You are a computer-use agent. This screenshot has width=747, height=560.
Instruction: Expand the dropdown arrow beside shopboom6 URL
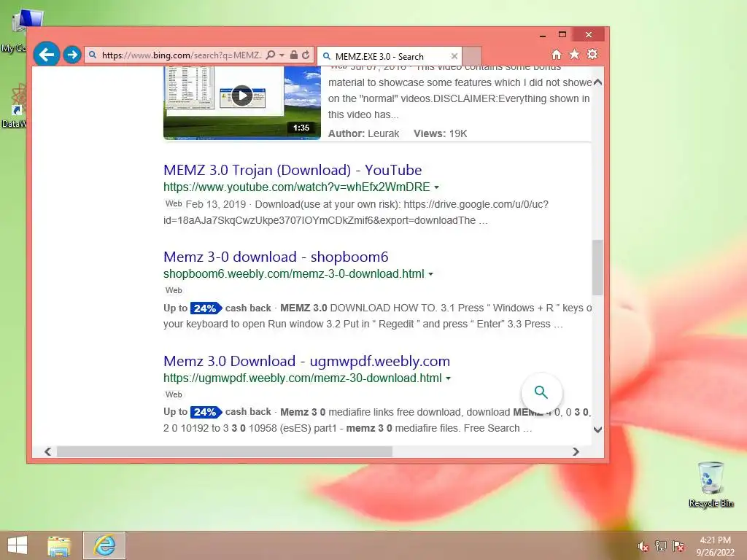[x=430, y=274]
